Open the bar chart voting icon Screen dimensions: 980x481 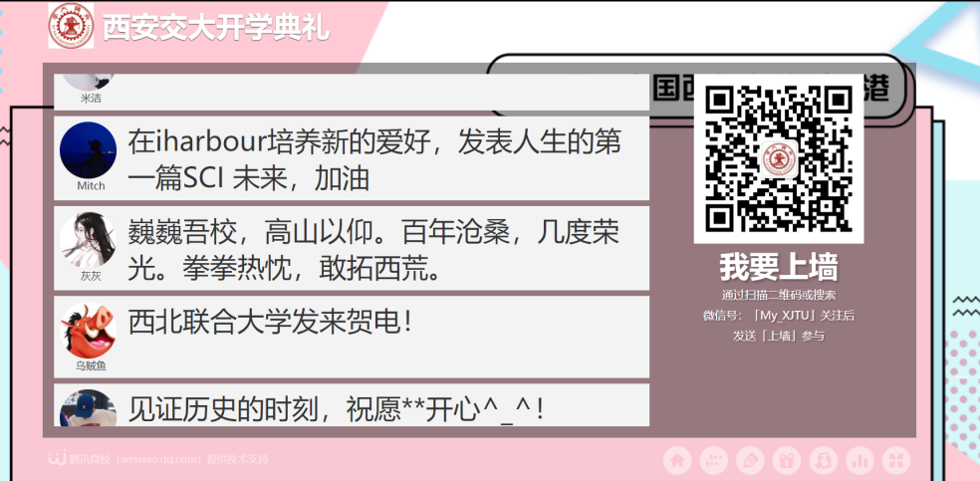click(x=860, y=460)
